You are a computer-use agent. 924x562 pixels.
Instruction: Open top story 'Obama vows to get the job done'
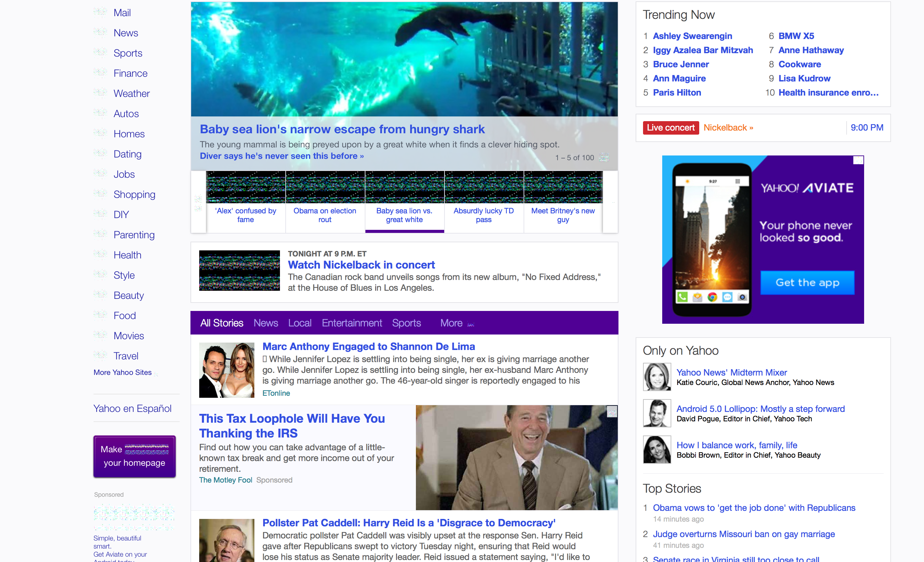(x=754, y=507)
